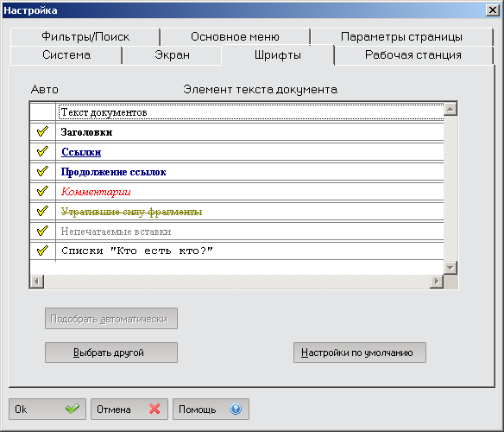Click the scroll down arrow in list
The width and height of the screenshot is (504, 432).
pyautogui.click(x=450, y=268)
